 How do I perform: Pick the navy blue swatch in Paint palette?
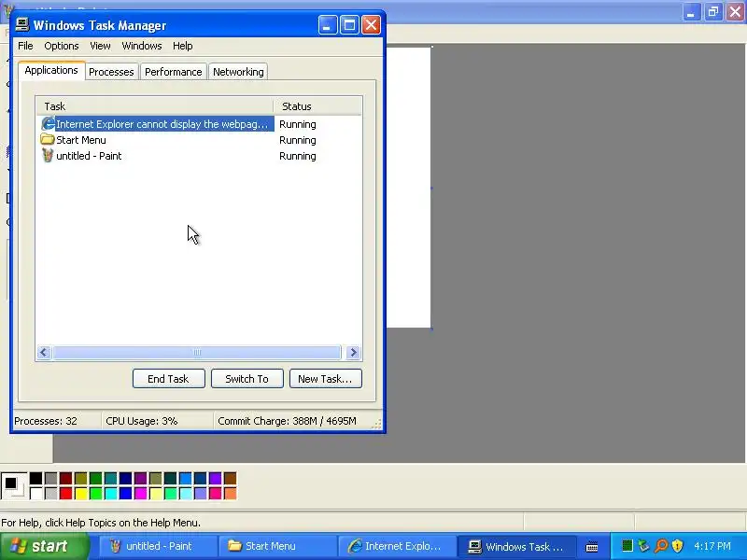click(126, 479)
